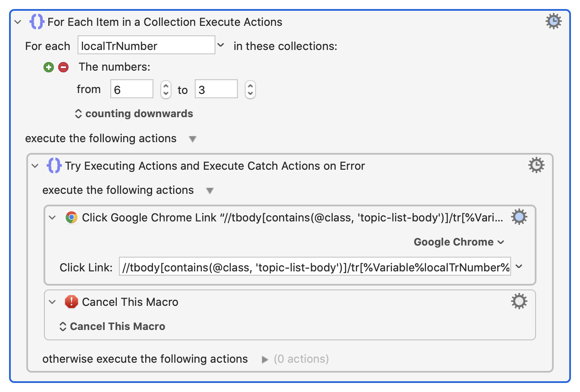Edit the Click Link XPath field
This screenshot has height=392, width=580.
[315, 267]
